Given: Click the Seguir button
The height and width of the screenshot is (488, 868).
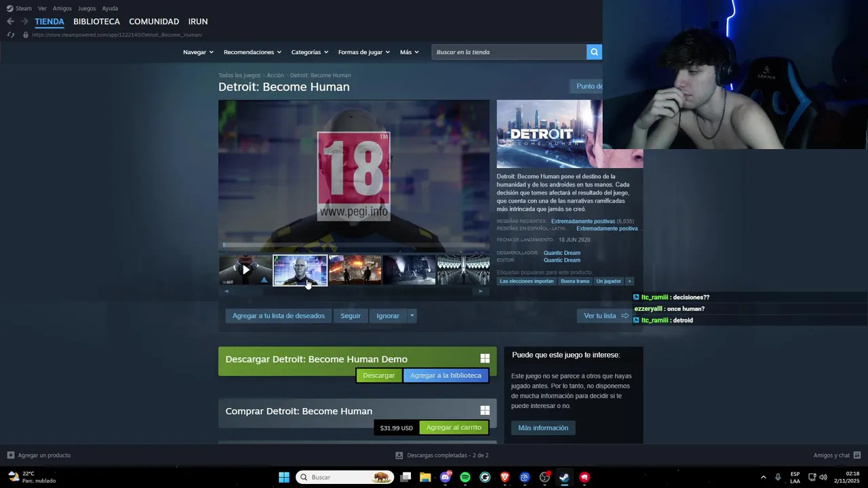Looking at the screenshot, I should [351, 316].
